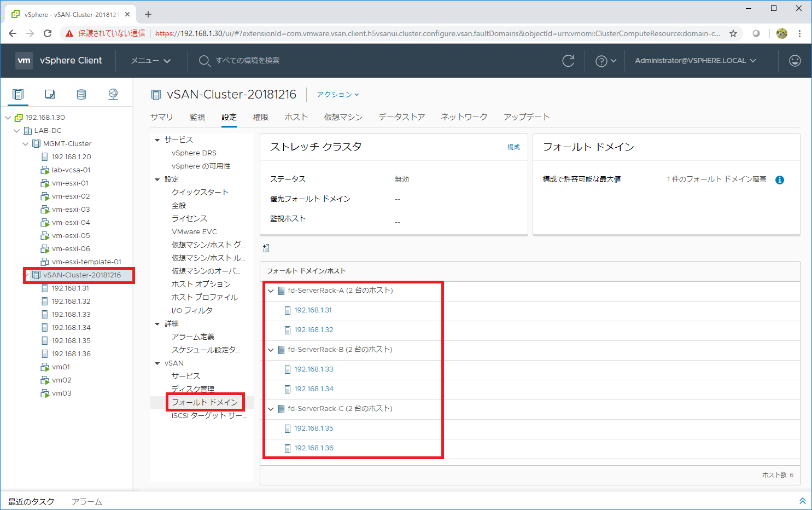Open the Storage inventory icon
This screenshot has width=812, height=510.
(81, 94)
